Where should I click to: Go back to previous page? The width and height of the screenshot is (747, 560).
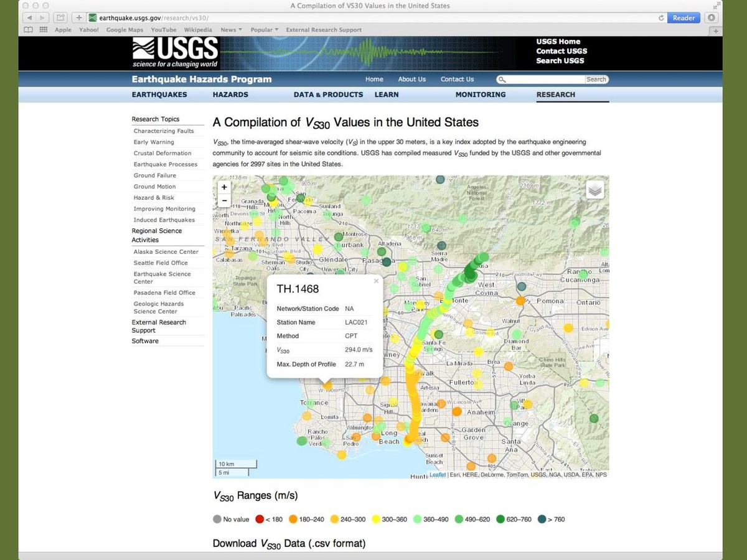29,18
